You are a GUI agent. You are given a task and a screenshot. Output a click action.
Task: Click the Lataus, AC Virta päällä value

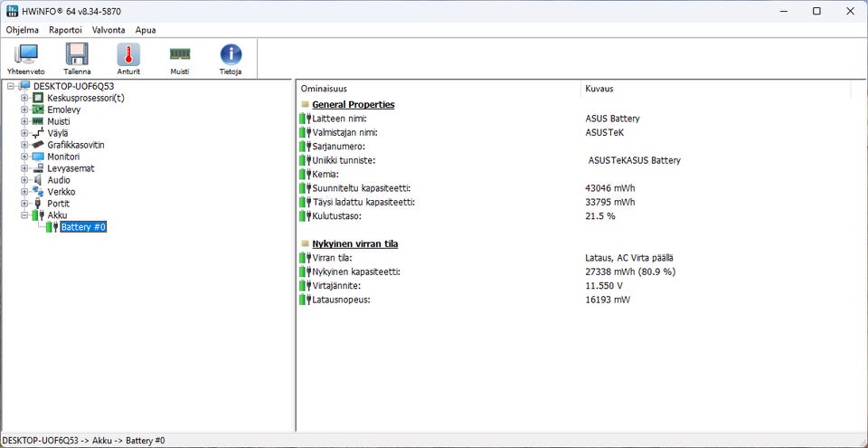629,258
